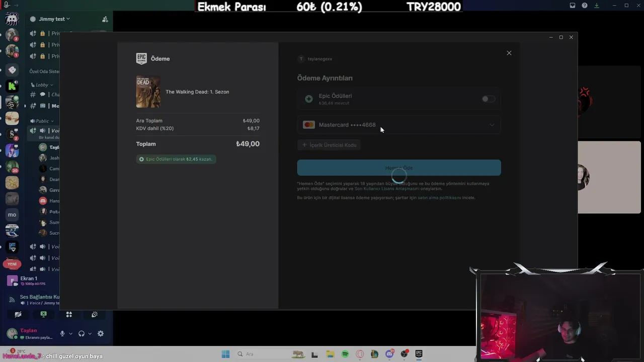Click the Epic Games logo in Ödeme header
644x362 pixels.
point(141,59)
